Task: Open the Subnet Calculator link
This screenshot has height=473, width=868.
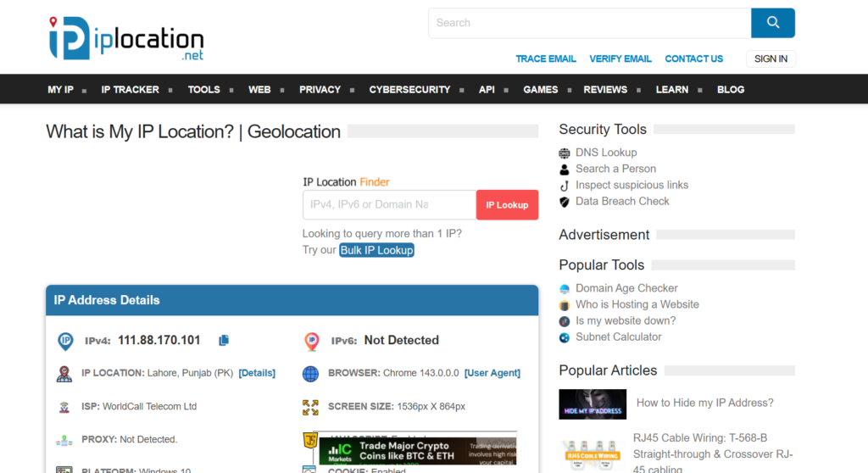Action: point(618,337)
